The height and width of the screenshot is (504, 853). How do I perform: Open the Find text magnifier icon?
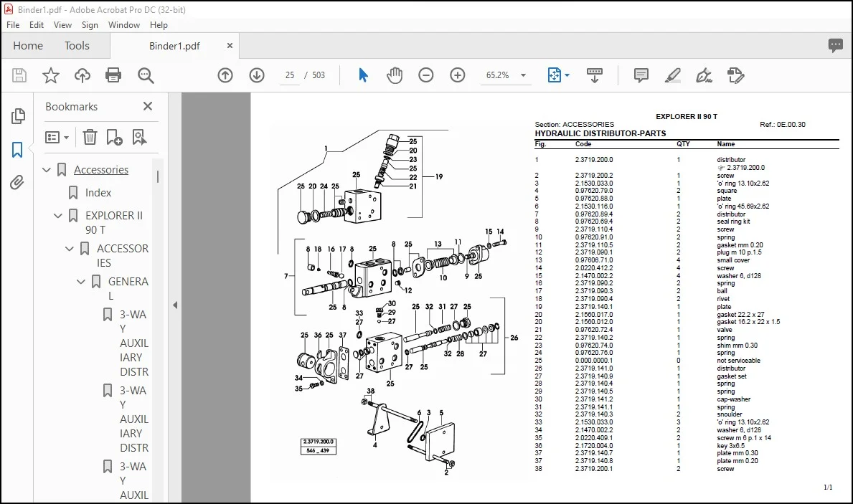coord(145,75)
